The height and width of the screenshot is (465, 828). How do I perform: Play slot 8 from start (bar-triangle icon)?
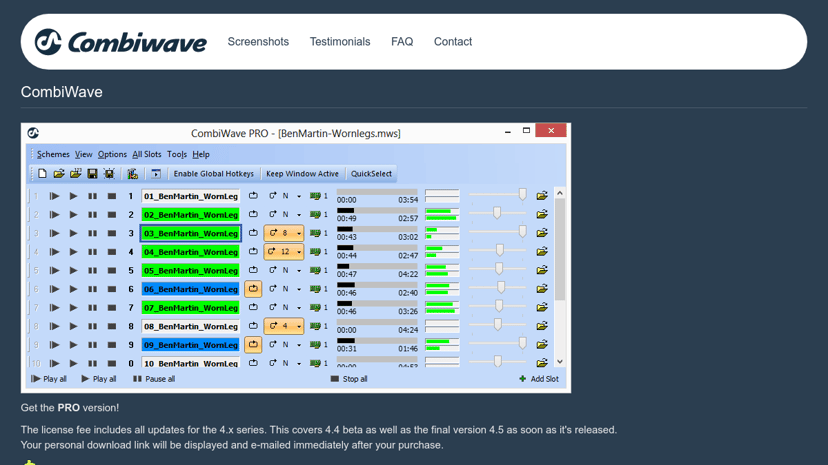pos(54,326)
